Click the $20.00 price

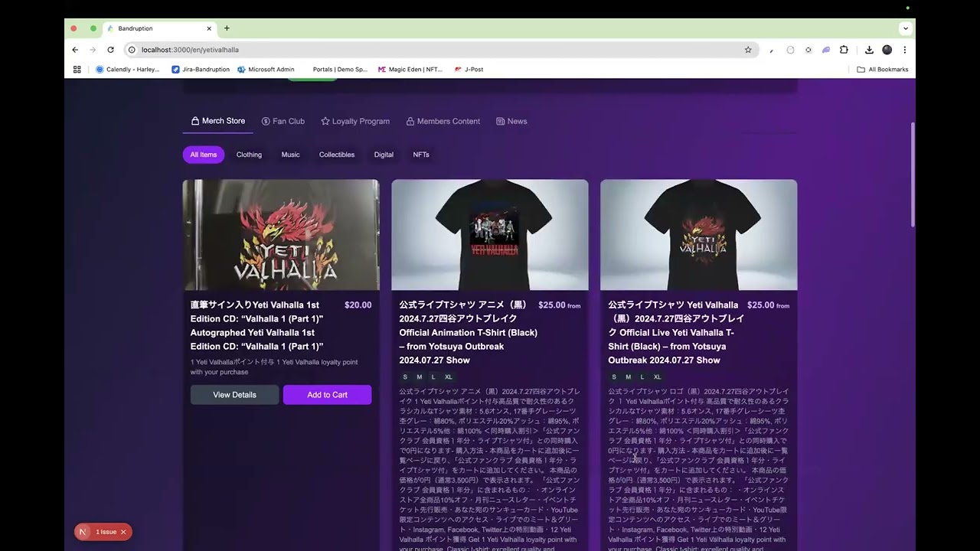tap(358, 305)
